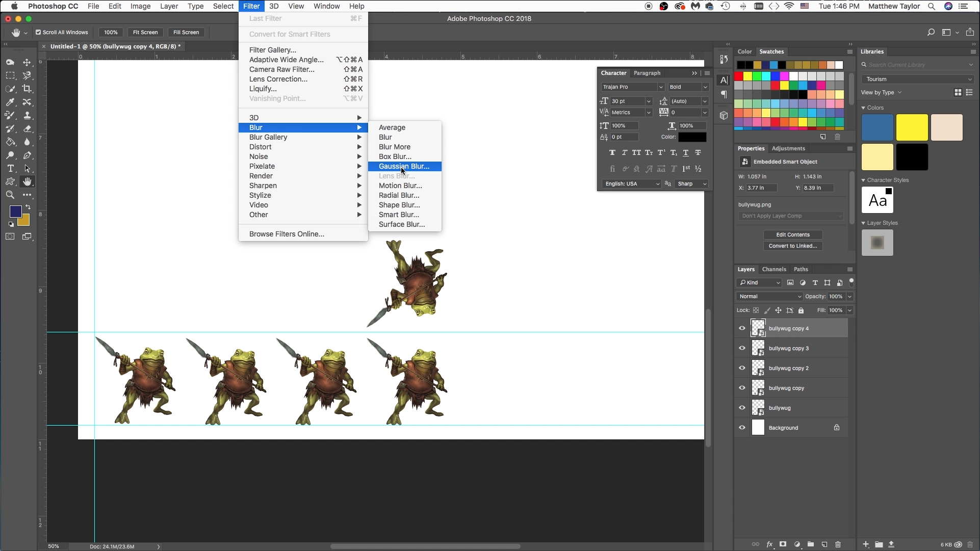Switch to the Paragraph tab
Viewport: 980px width, 551px height.
(647, 73)
